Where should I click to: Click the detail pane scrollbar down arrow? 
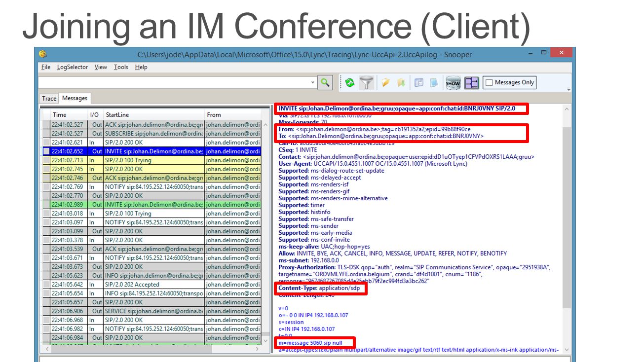click(x=566, y=349)
